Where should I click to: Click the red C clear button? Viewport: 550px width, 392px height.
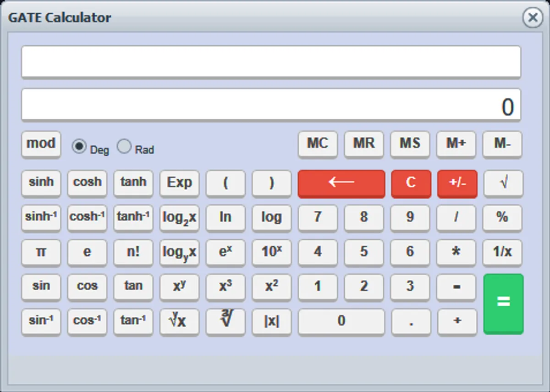[x=411, y=183]
